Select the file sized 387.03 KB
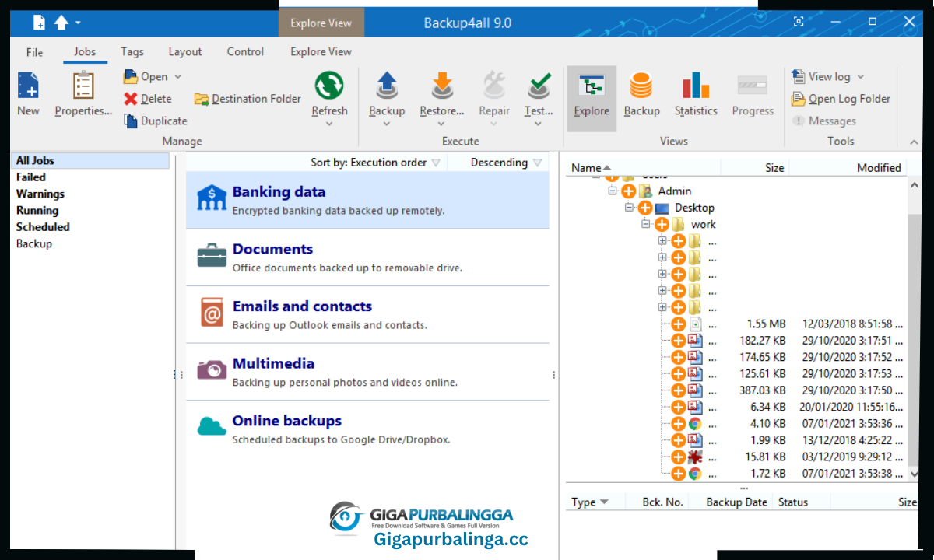The width and height of the screenshot is (934, 560). click(786, 390)
